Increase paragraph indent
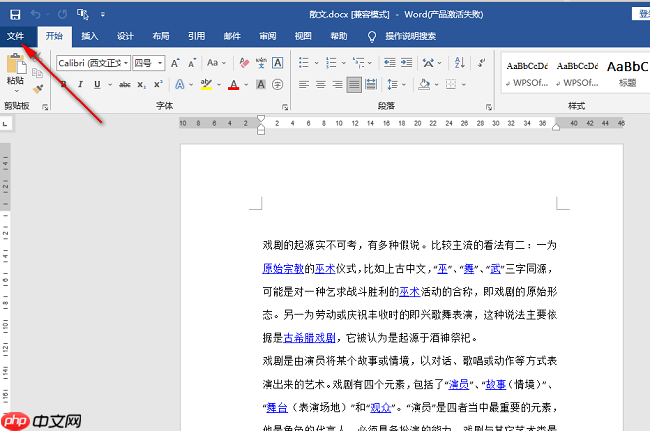Viewport: 650px width, 431px height. [406, 63]
